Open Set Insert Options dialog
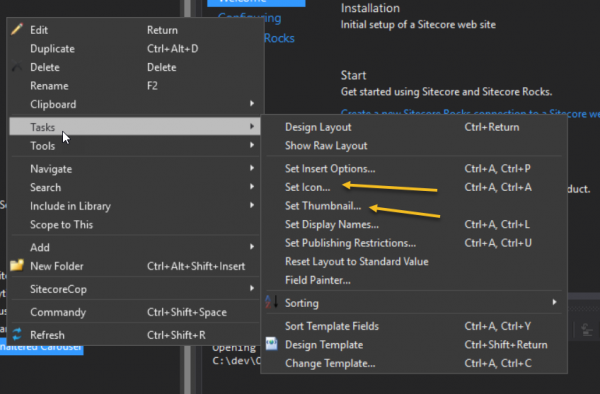The width and height of the screenshot is (600, 394). pos(414,168)
